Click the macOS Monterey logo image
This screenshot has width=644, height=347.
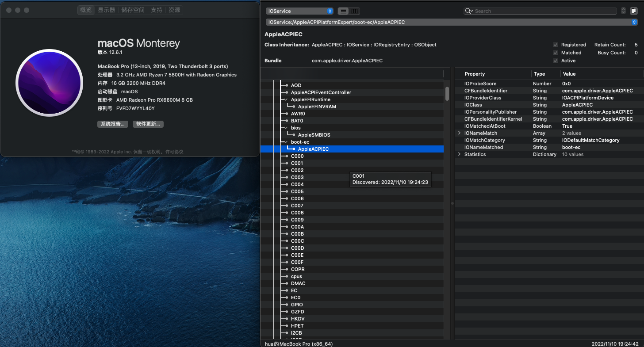[50, 83]
